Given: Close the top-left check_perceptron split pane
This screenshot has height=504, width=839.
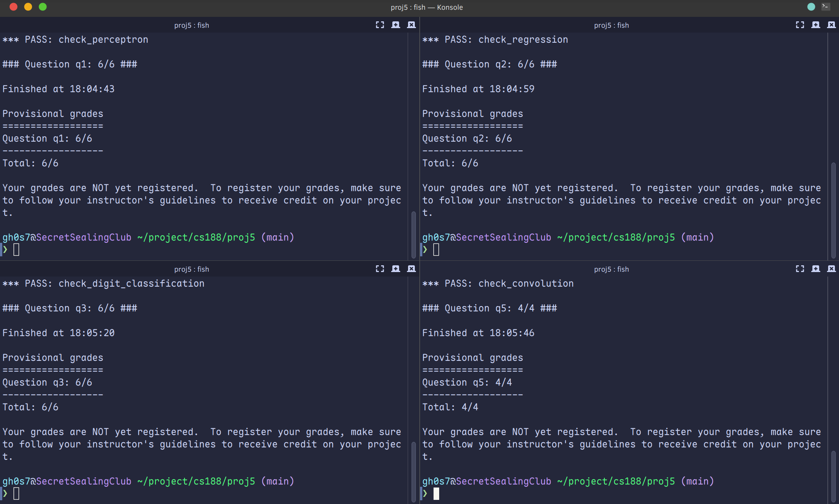Looking at the screenshot, I should [x=411, y=25].
